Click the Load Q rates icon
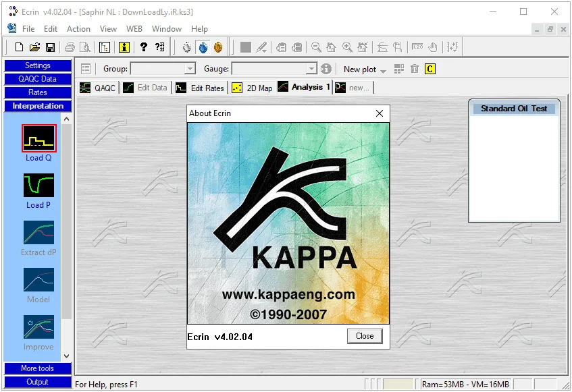Screen dimensions: 572x392 coord(38,138)
